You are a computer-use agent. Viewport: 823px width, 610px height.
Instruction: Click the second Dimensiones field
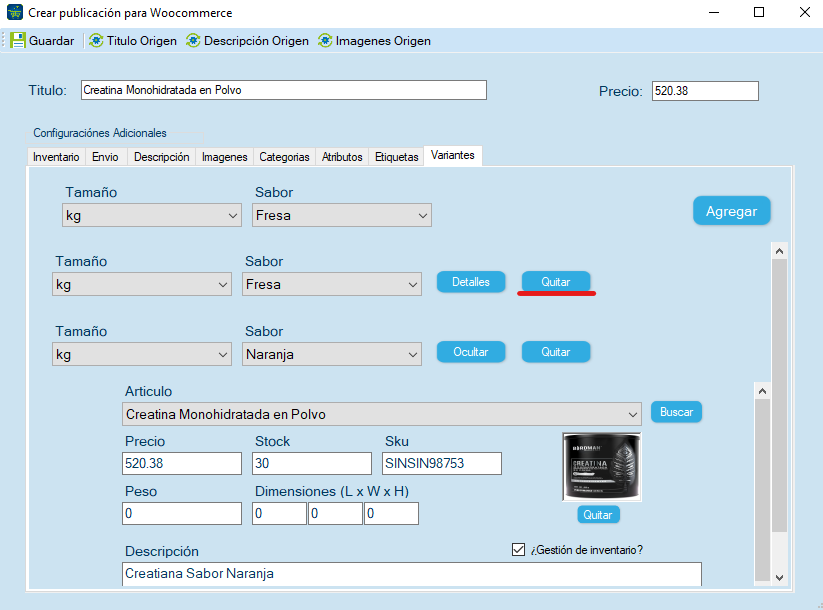click(335, 513)
